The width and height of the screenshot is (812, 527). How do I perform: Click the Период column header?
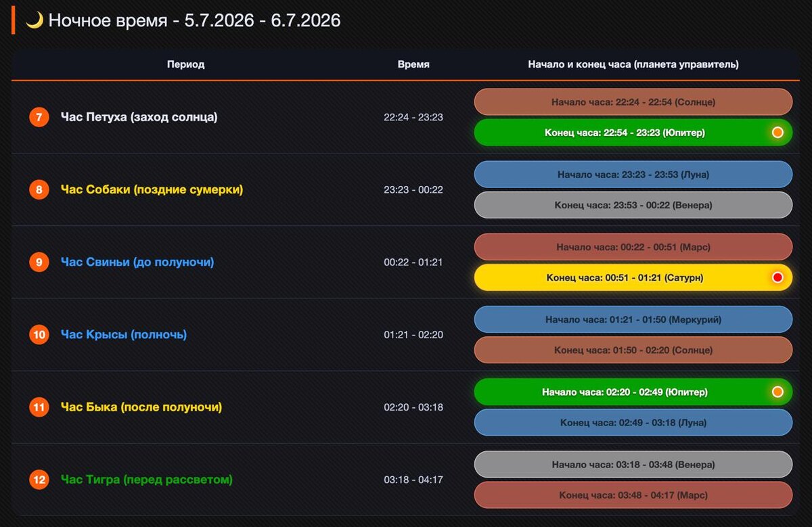[x=186, y=64]
